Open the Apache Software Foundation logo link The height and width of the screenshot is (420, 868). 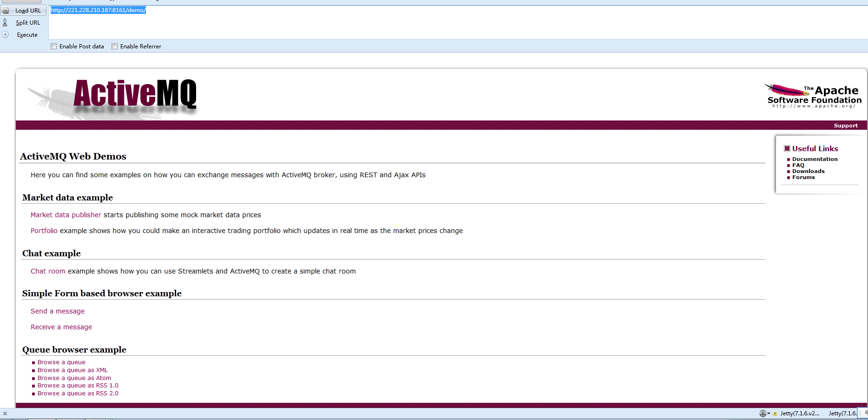tap(813, 96)
